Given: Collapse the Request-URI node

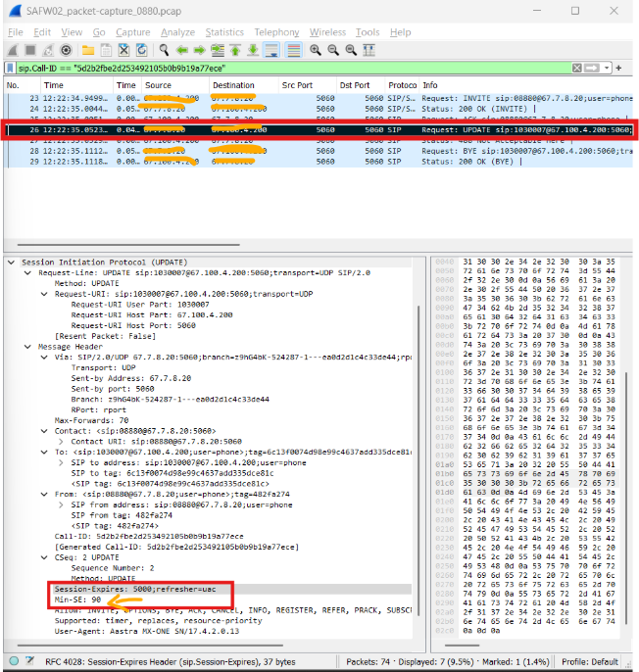Looking at the screenshot, I should tap(44, 294).
